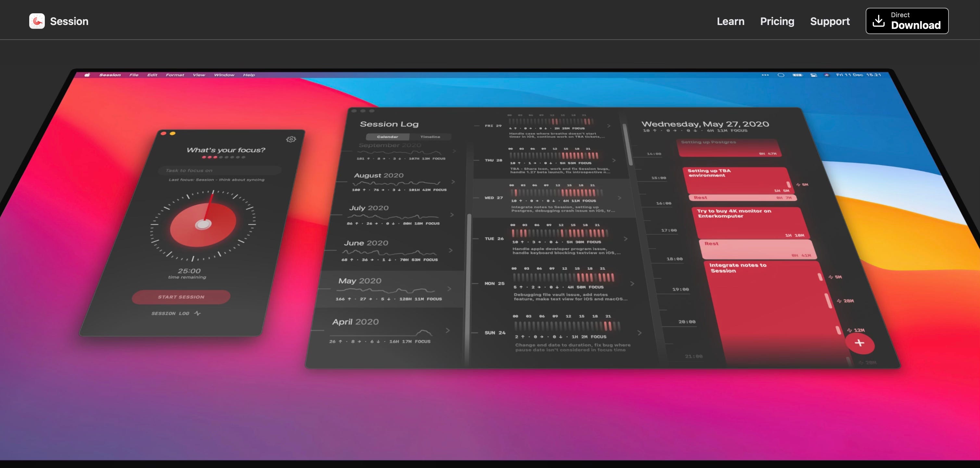This screenshot has width=980, height=468.
Task: Open the Session menu in the menu bar
Action: click(110, 75)
